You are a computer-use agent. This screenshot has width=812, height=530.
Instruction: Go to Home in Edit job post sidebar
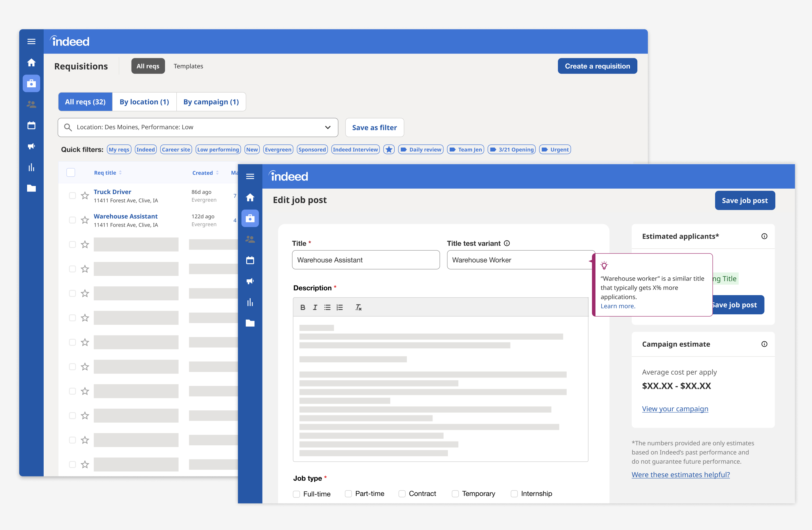pos(250,197)
